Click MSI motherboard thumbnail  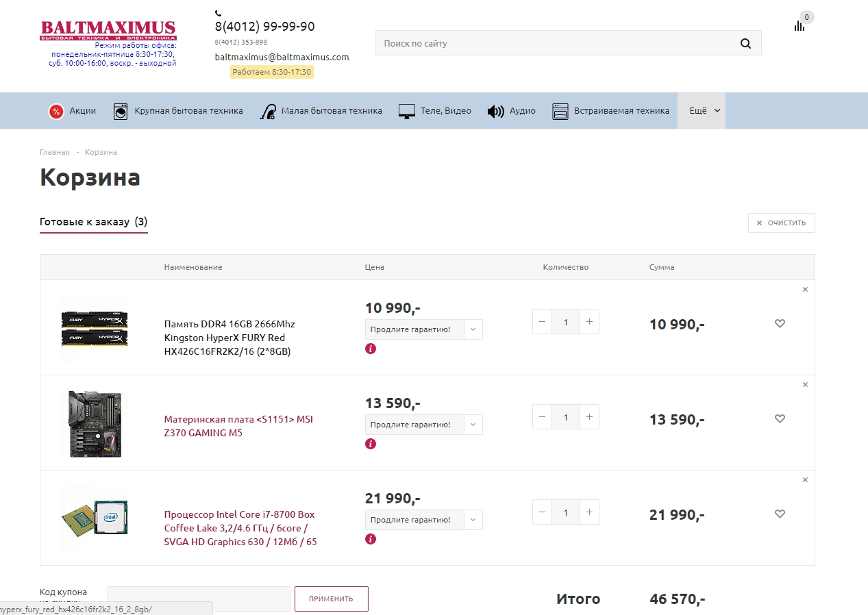[95, 424]
